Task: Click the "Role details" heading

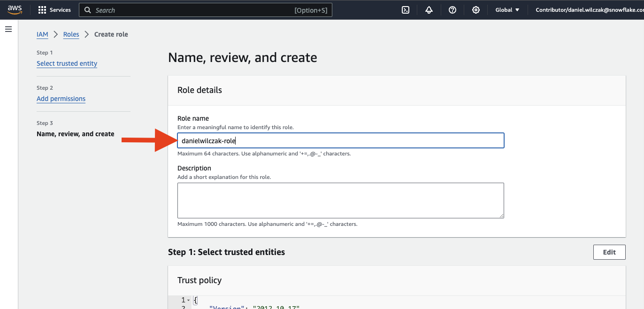Action: pos(199,90)
